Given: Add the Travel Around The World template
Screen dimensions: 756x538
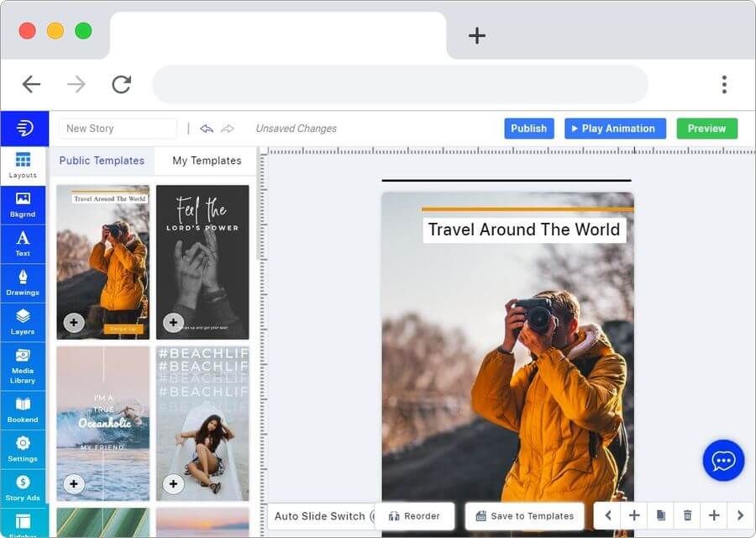Looking at the screenshot, I should tap(74, 322).
